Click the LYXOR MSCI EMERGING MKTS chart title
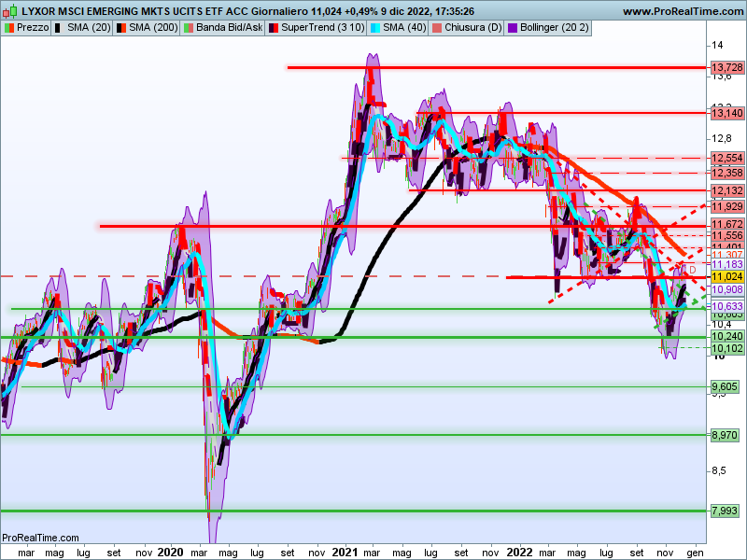 135,11
